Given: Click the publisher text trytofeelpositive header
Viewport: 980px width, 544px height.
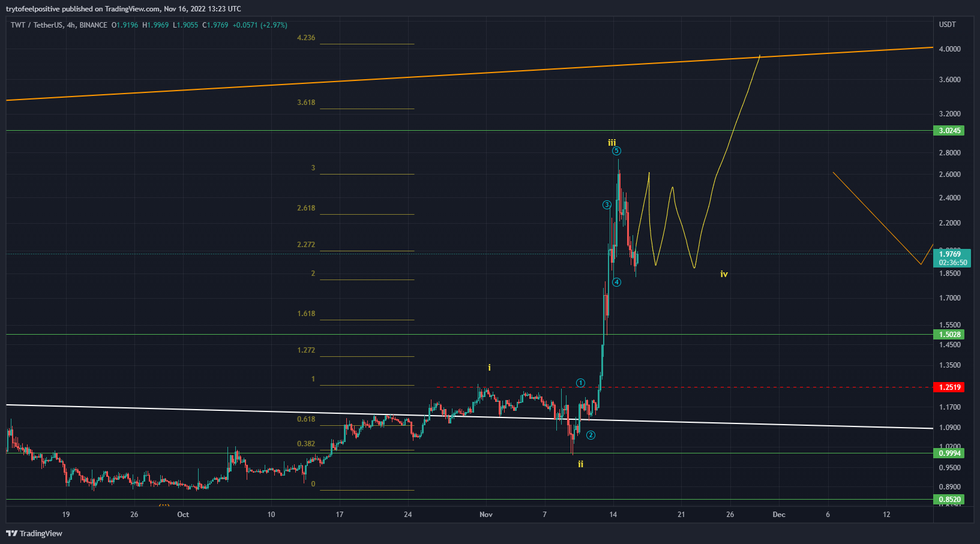Looking at the screenshot, I should [x=33, y=9].
